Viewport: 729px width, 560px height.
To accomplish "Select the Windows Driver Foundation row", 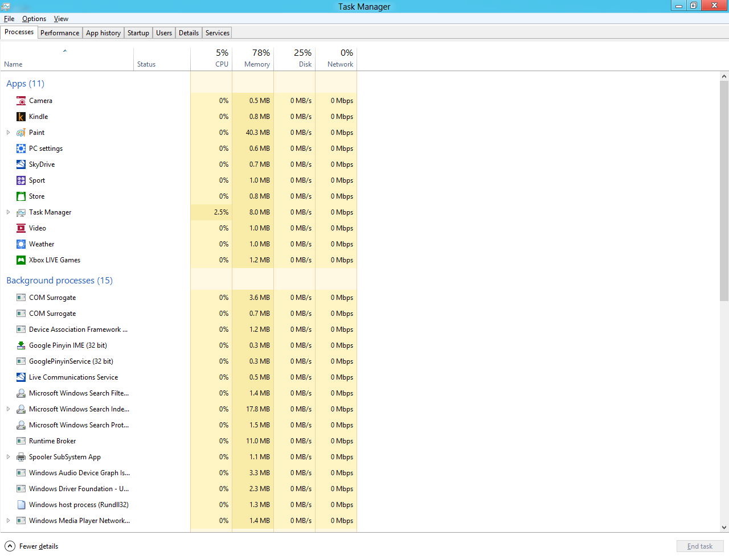I will click(179, 489).
